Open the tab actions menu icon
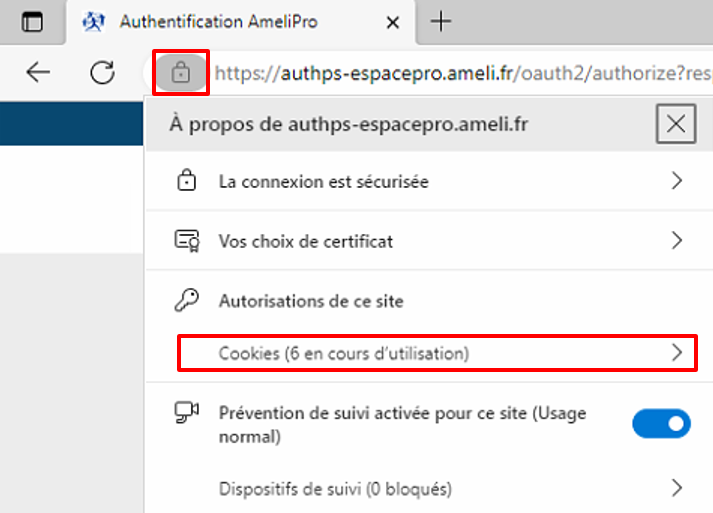Viewport: 713px width, 513px height. point(32,22)
